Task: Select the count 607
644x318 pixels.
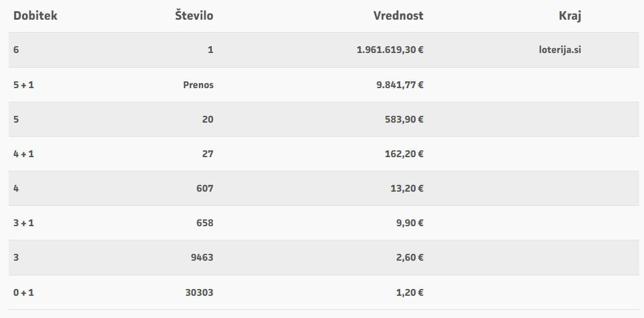Action: (x=205, y=189)
